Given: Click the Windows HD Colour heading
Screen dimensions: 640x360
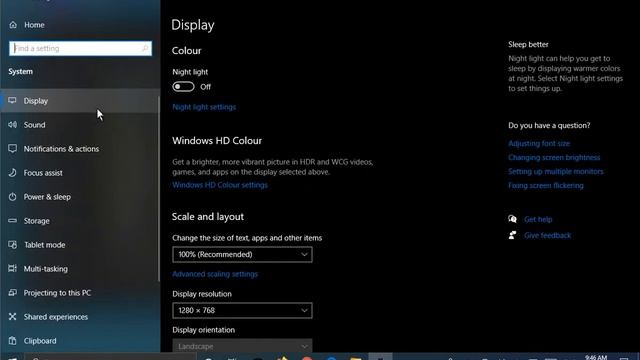Looking at the screenshot, I should (x=217, y=141).
